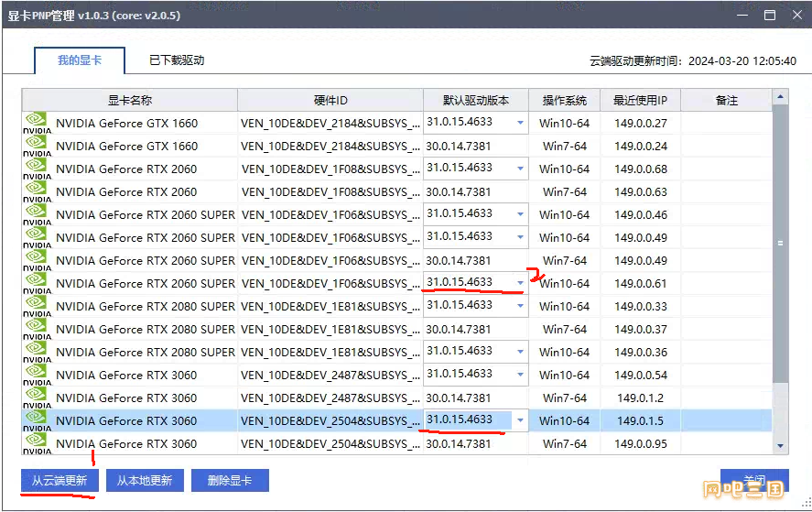Open driver version dropdown for 149.0.1.5 row
The height and width of the screenshot is (512, 812).
click(x=521, y=420)
